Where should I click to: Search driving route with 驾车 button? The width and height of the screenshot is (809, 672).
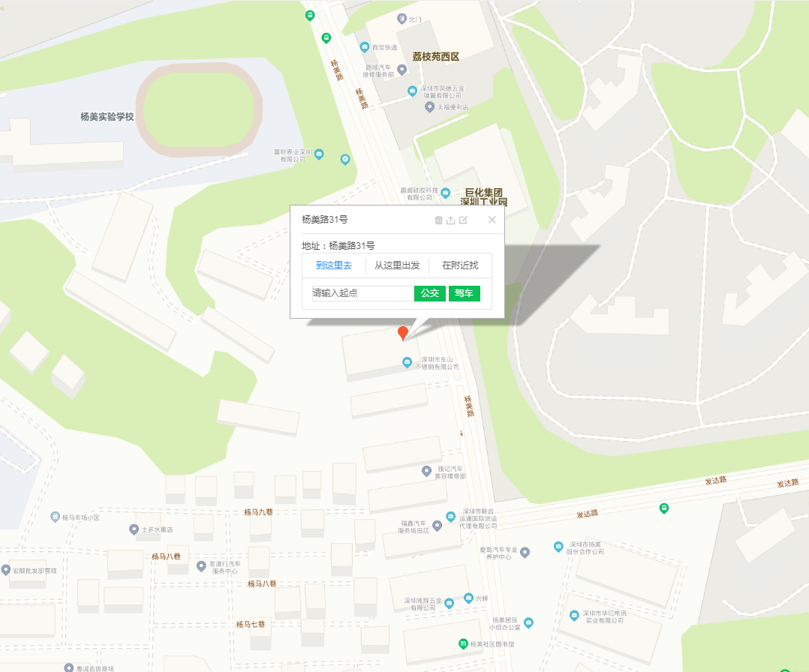(465, 293)
